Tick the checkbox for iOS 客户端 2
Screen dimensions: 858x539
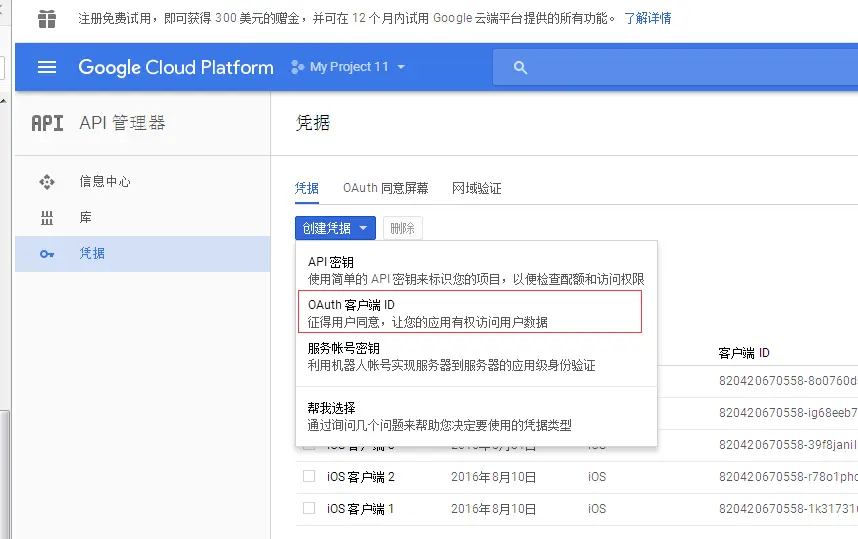click(309, 476)
